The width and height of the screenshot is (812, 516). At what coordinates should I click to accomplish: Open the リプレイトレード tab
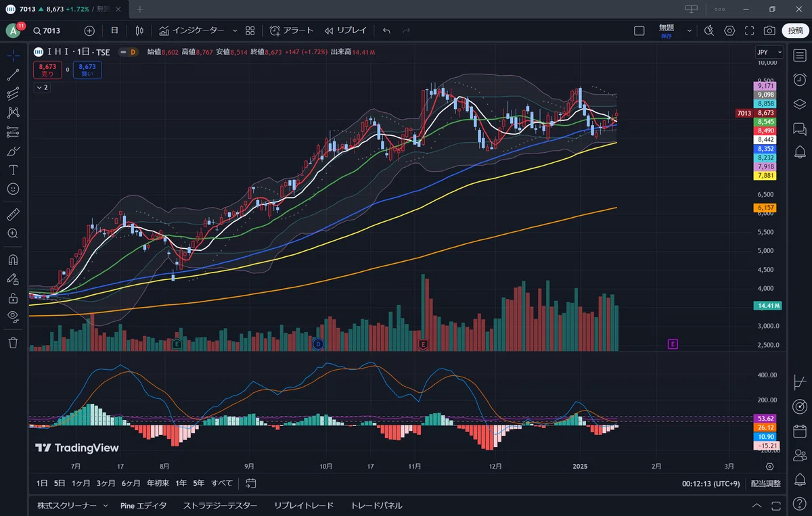pyautogui.click(x=304, y=506)
